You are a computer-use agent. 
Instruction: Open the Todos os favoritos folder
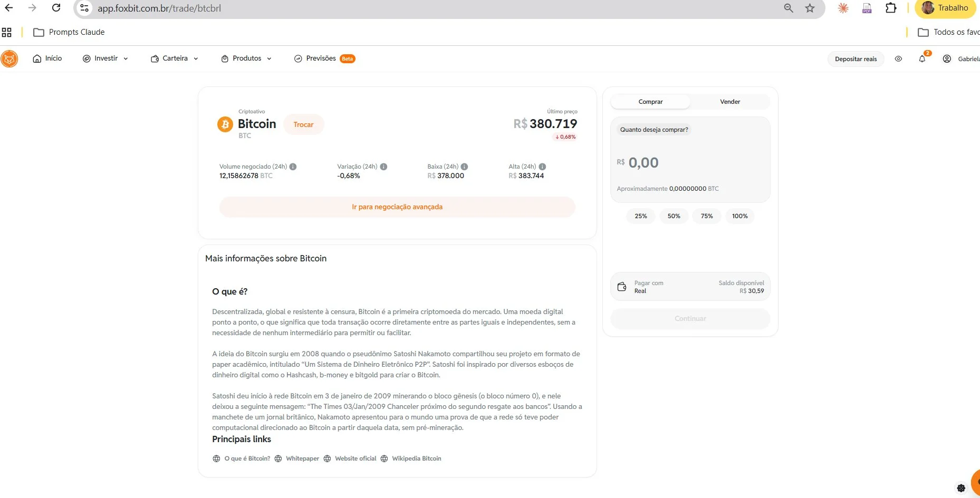(948, 32)
